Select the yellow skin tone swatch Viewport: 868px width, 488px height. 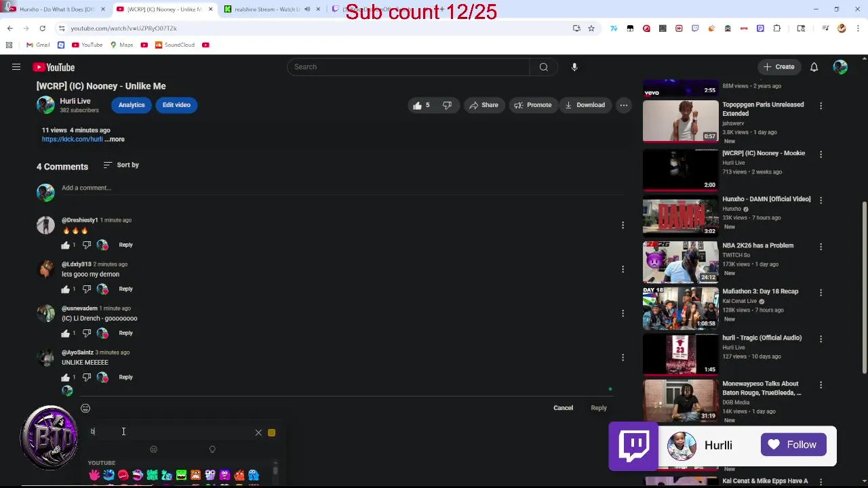(271, 432)
